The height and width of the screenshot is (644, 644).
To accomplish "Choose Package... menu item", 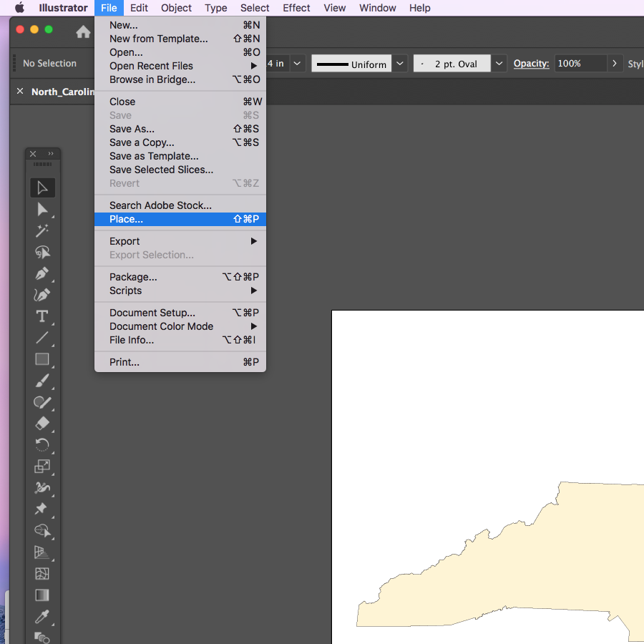I will [x=180, y=277].
